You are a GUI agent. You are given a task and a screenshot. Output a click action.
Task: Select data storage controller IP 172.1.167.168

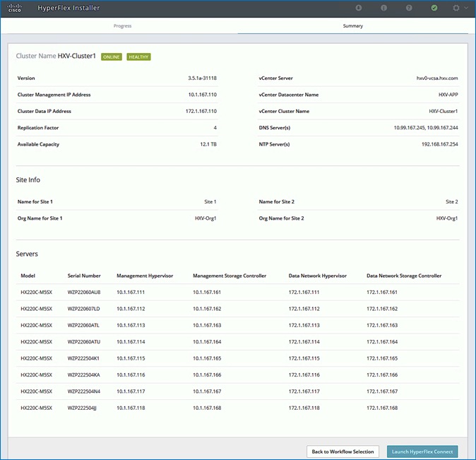click(382, 408)
